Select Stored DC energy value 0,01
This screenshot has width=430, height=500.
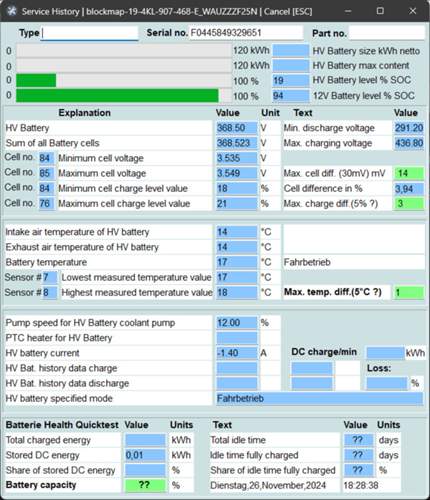point(145,455)
